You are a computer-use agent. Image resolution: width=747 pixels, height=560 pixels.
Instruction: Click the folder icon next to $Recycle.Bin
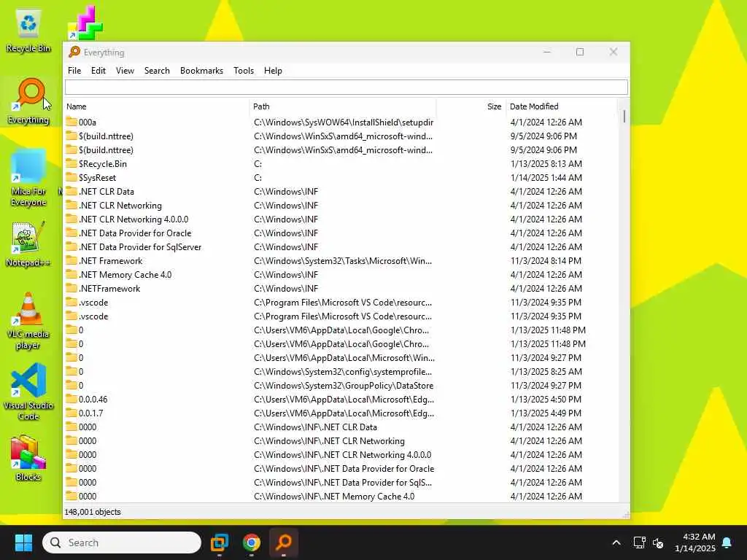[x=71, y=163]
